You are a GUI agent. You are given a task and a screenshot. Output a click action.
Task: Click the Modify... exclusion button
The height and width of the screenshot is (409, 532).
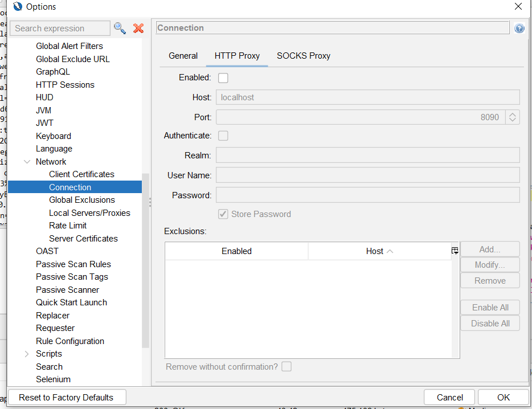pyautogui.click(x=490, y=265)
